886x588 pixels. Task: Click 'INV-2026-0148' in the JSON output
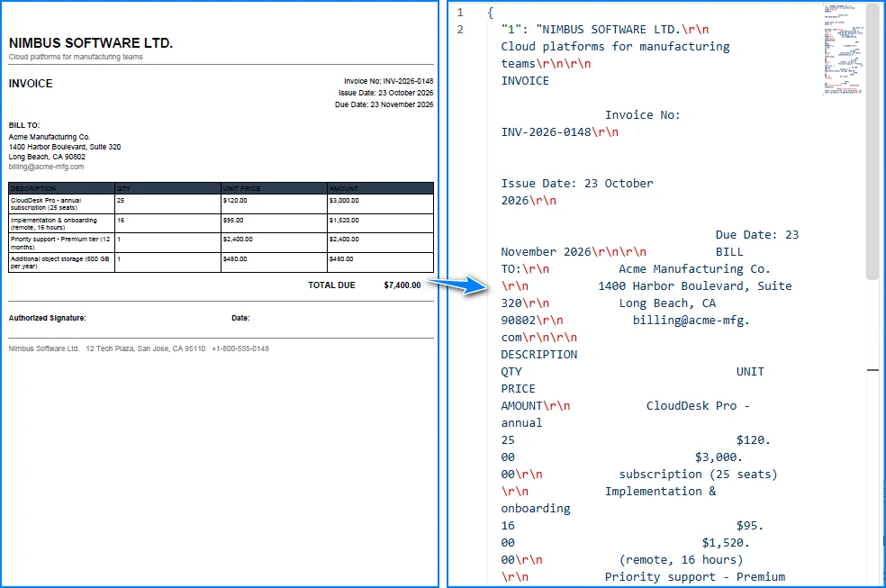pyautogui.click(x=546, y=132)
